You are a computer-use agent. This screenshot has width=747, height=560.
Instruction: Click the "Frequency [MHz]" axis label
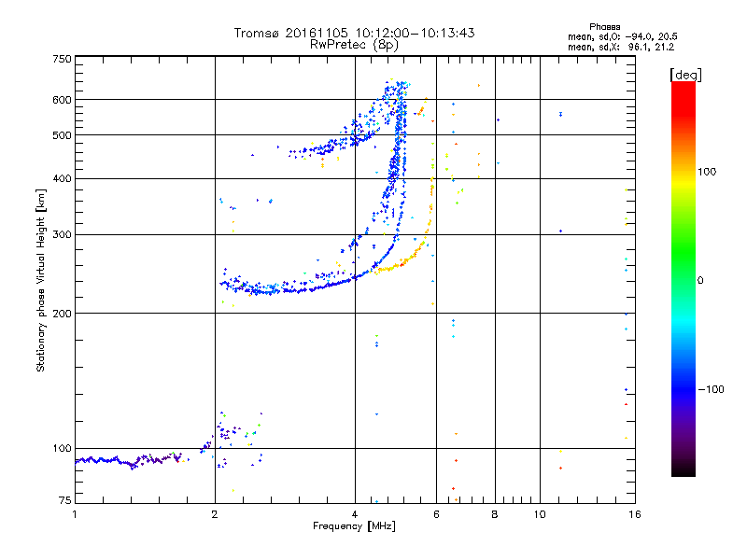point(354,526)
